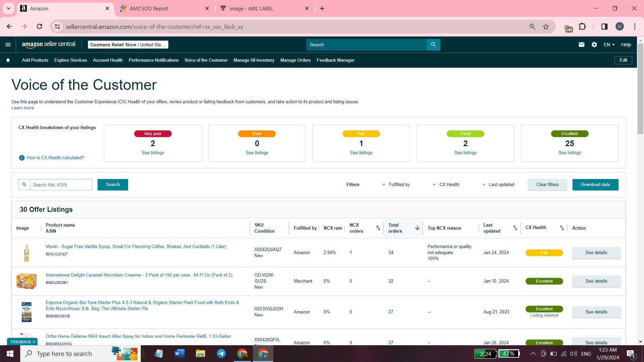The height and width of the screenshot is (362, 644).
Task: Click in the Search title, ASIN field
Action: click(61, 185)
